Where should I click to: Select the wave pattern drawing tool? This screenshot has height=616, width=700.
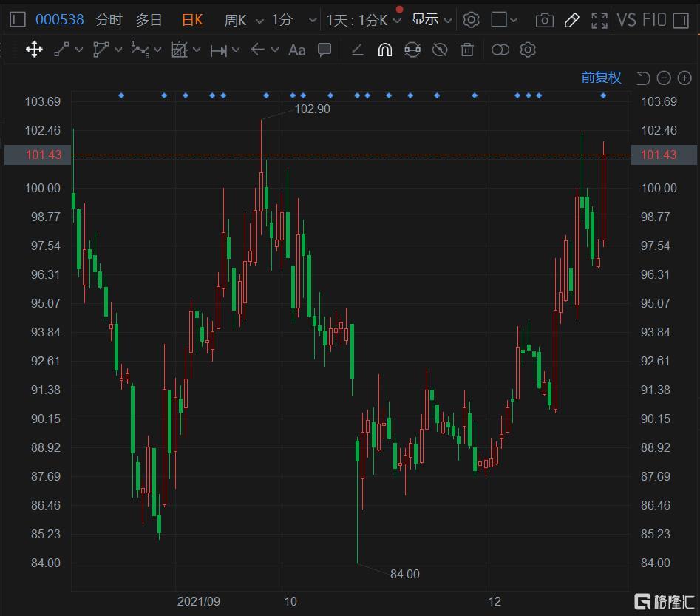[x=140, y=50]
